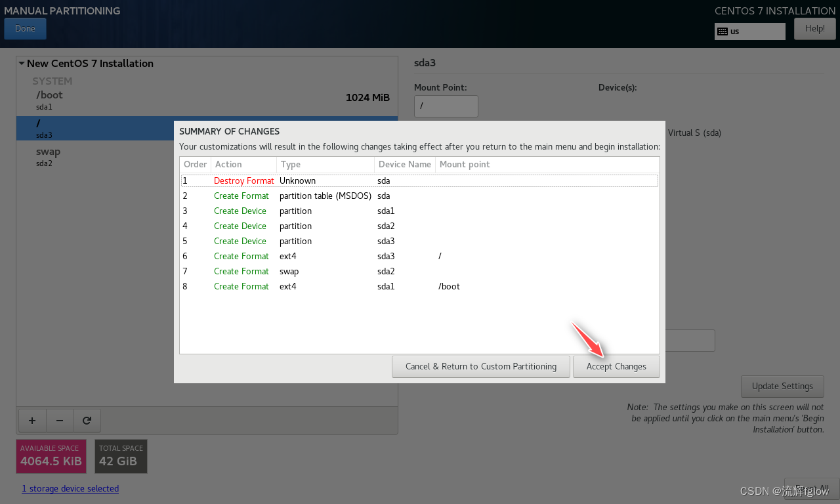This screenshot has width=840, height=504.
Task: Click Update Settings button
Action: [x=782, y=387]
